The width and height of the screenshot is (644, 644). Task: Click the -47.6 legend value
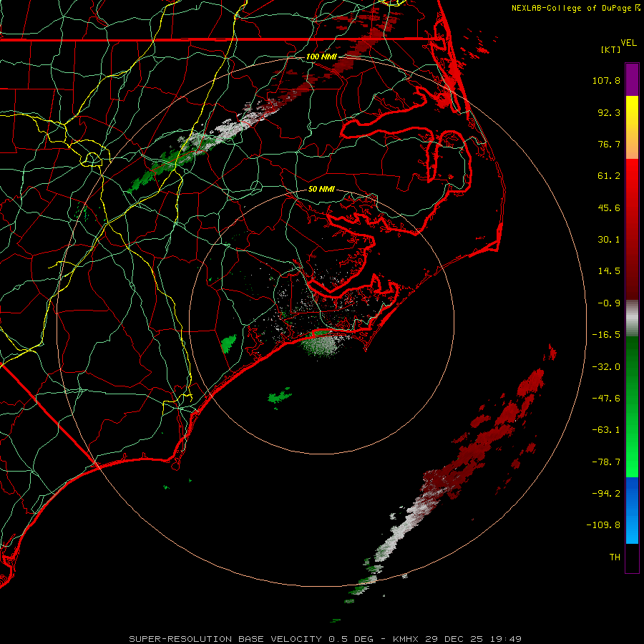[x=606, y=399]
